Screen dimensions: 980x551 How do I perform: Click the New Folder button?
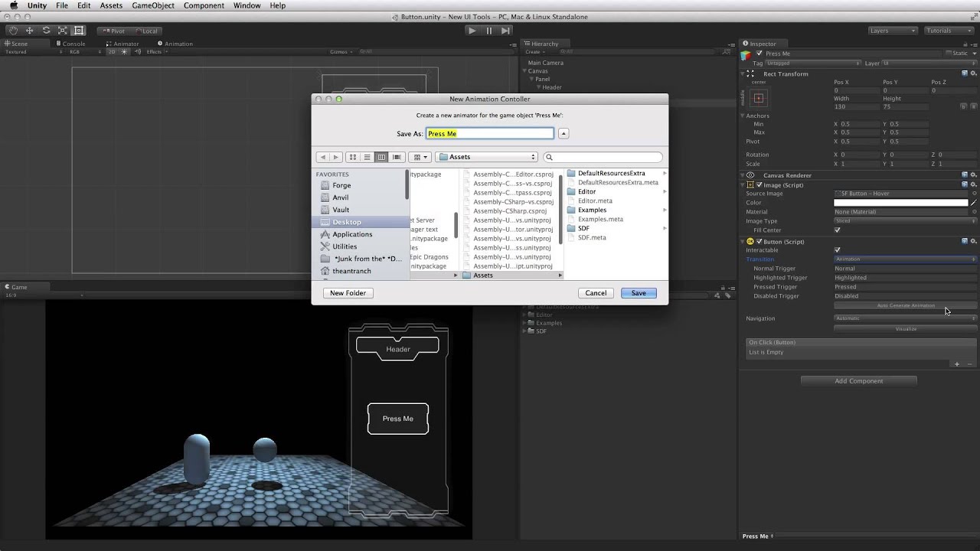click(348, 293)
